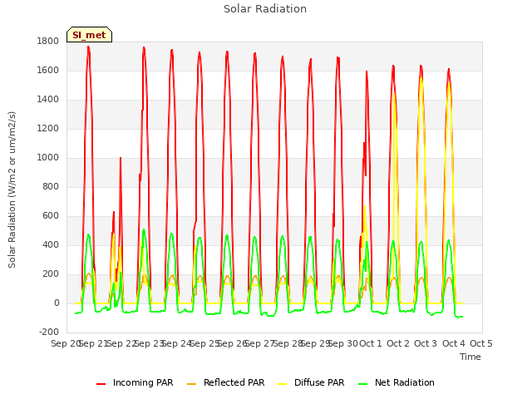Viewport: 532px width, 399px height.
Task: Click the 800 y-axis tick label
Action: 51,186
